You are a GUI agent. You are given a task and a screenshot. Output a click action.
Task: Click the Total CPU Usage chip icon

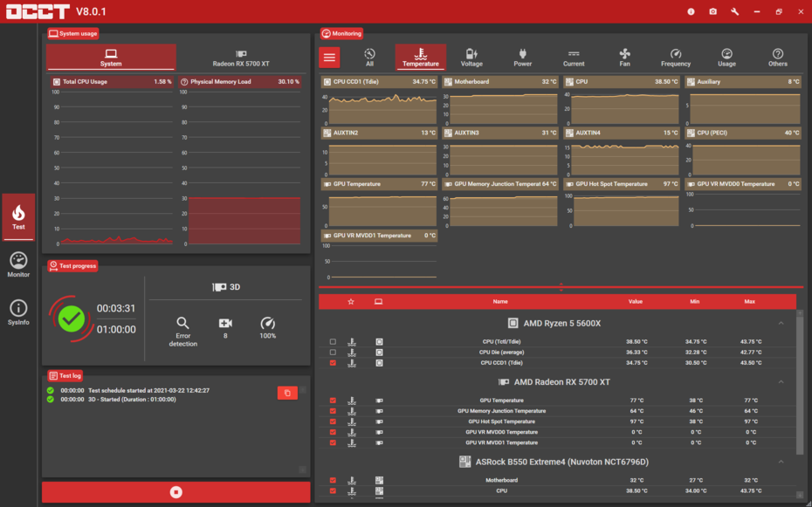(57, 82)
